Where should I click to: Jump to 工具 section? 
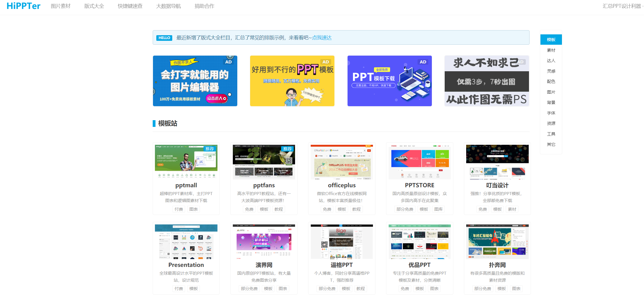pos(551,134)
